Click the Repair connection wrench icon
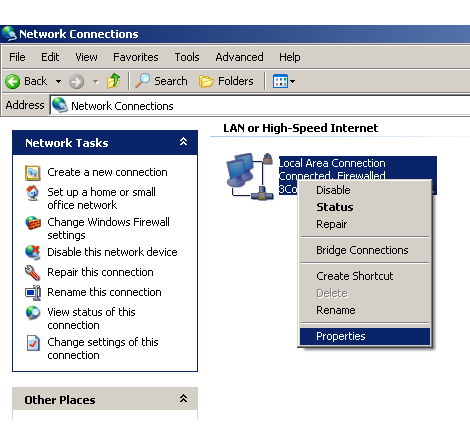This screenshot has height=445, width=470. 33,272
